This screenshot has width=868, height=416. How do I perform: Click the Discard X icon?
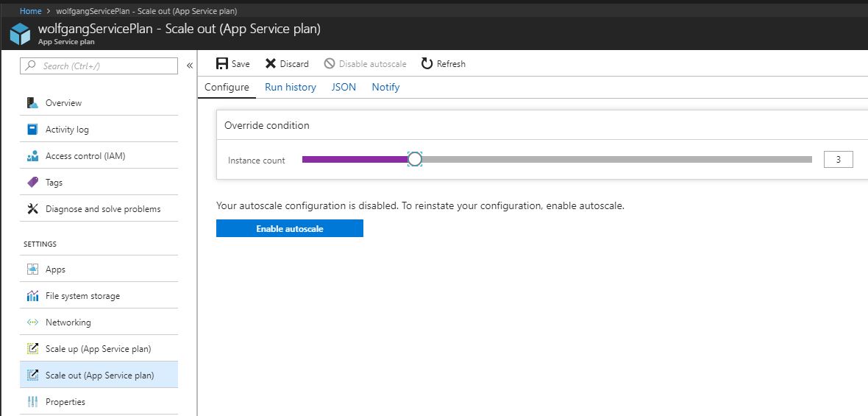270,64
